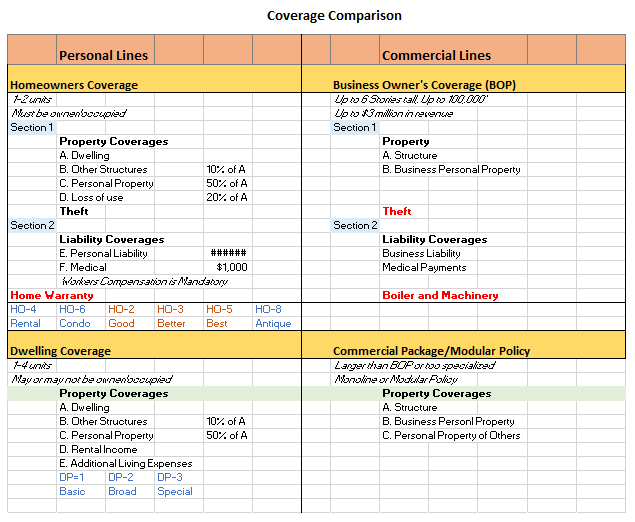This screenshot has width=635, height=522.
Task: Click the Coverage Comparison title
Action: tap(334, 15)
